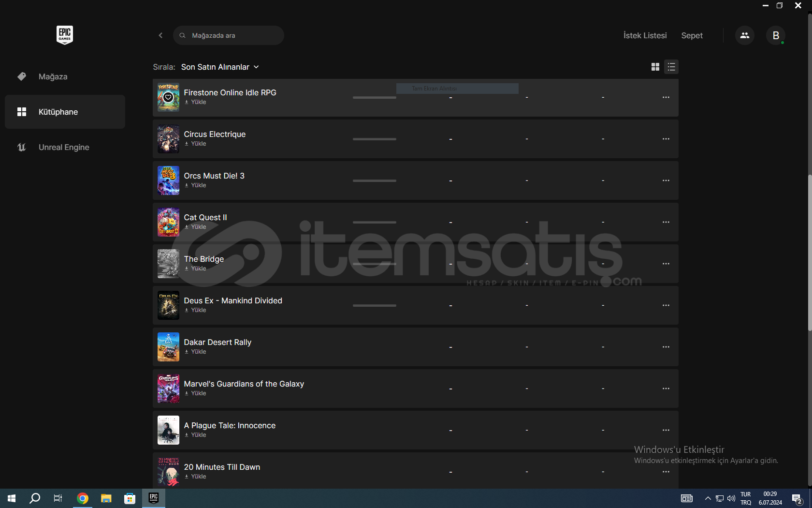This screenshot has height=508, width=812.
Task: Click the 20 Minutes Till Dawn title text
Action: pyautogui.click(x=222, y=467)
